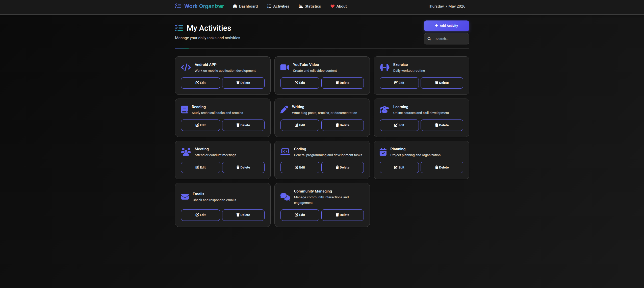Open the Dashboard nav item
The width and height of the screenshot is (644, 288).
[245, 6]
